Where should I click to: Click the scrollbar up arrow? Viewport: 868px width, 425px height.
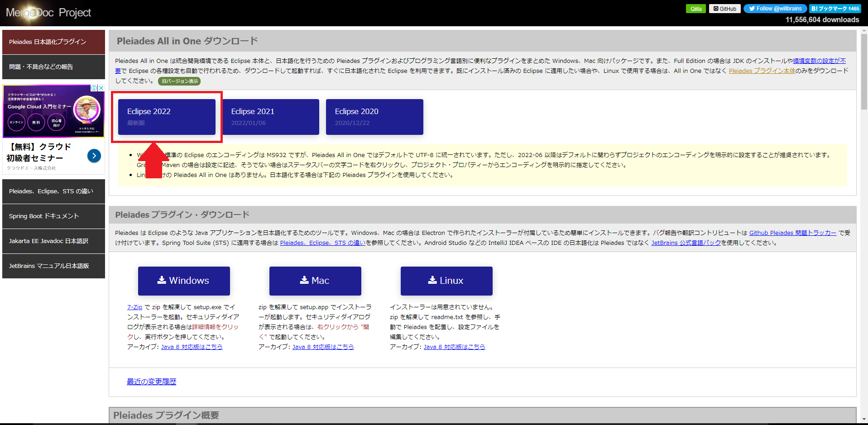click(864, 30)
